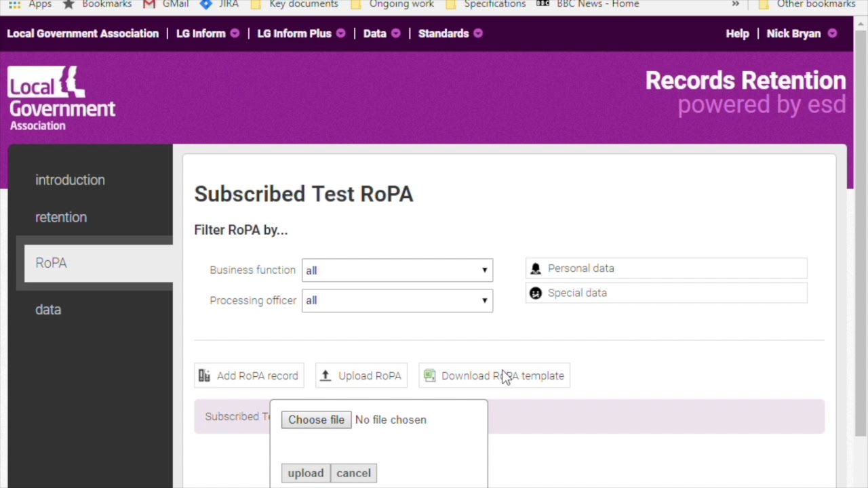Click the Download RoPA template button
Screen dimensions: 868x488
click(494, 375)
